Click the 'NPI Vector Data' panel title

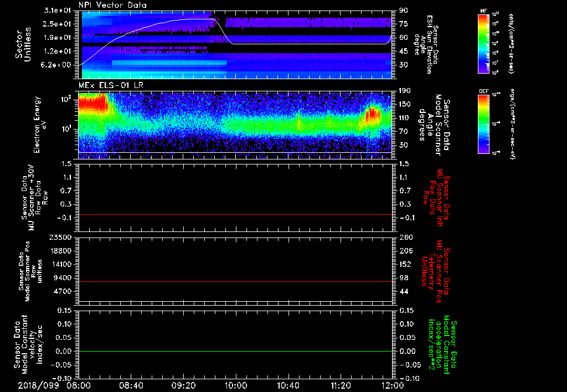click(112, 5)
